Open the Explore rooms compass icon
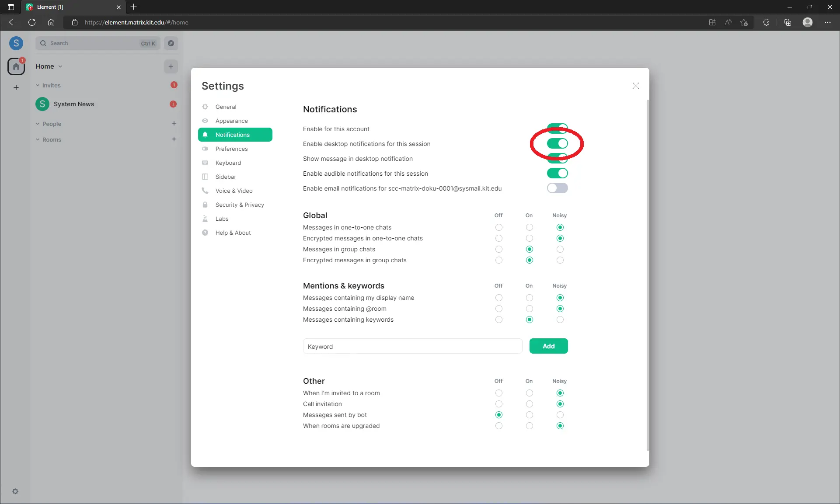840x504 pixels. [171, 43]
